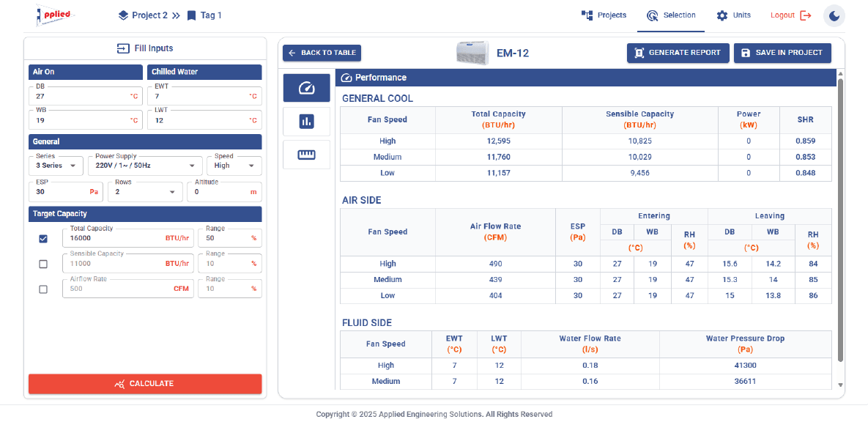Screen dimensions: 868x422
Task: Switch to the Units tab
Action: point(733,15)
